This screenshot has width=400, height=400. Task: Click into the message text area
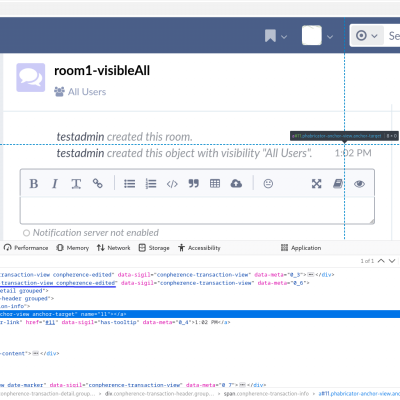[197, 210]
